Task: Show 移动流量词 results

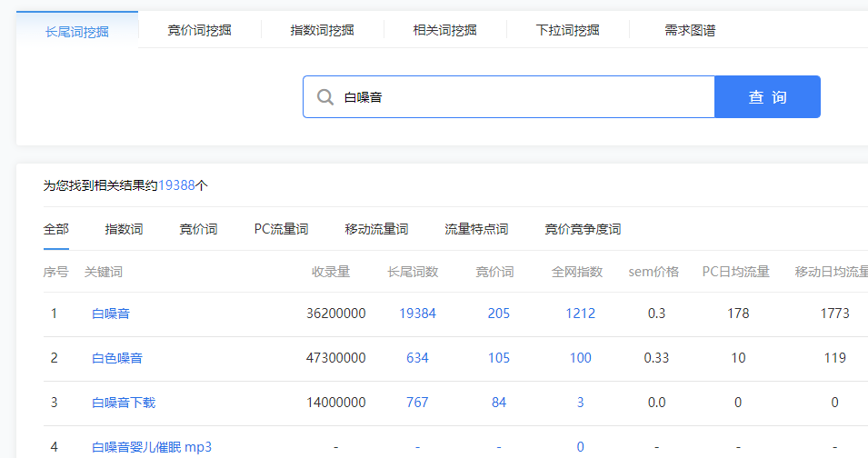Action: pyautogui.click(x=376, y=229)
